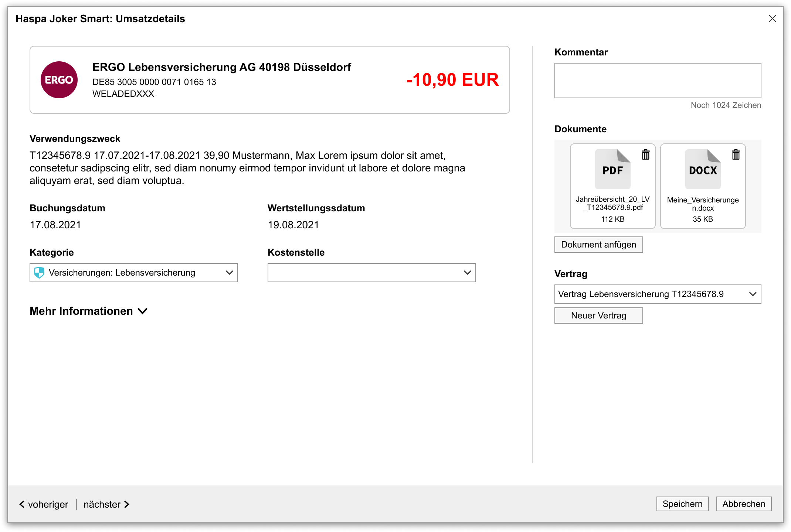The width and height of the screenshot is (791, 532).
Task: Navigate to the previous transaction via voheriger
Action: tap(48, 504)
